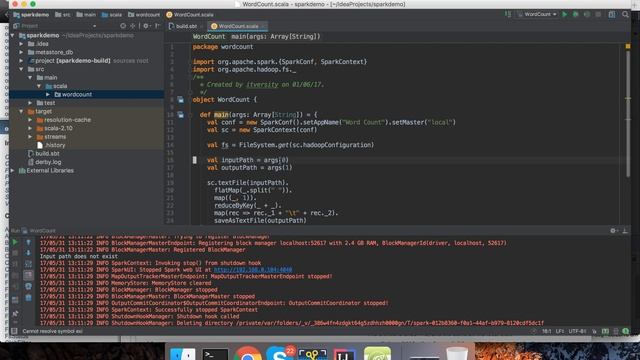The width and height of the screenshot is (640, 360).
Task: Click the LF line separator in status bar
Action: pyautogui.click(x=560, y=331)
